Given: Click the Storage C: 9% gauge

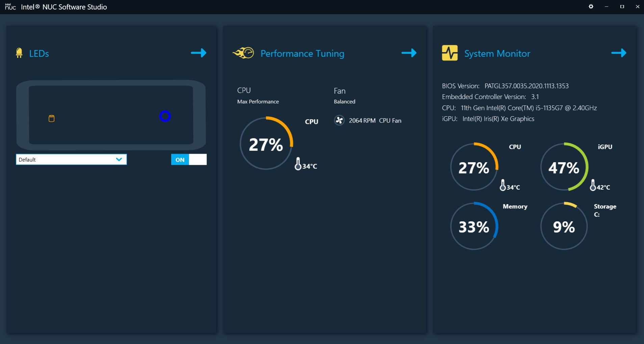Looking at the screenshot, I should (564, 226).
